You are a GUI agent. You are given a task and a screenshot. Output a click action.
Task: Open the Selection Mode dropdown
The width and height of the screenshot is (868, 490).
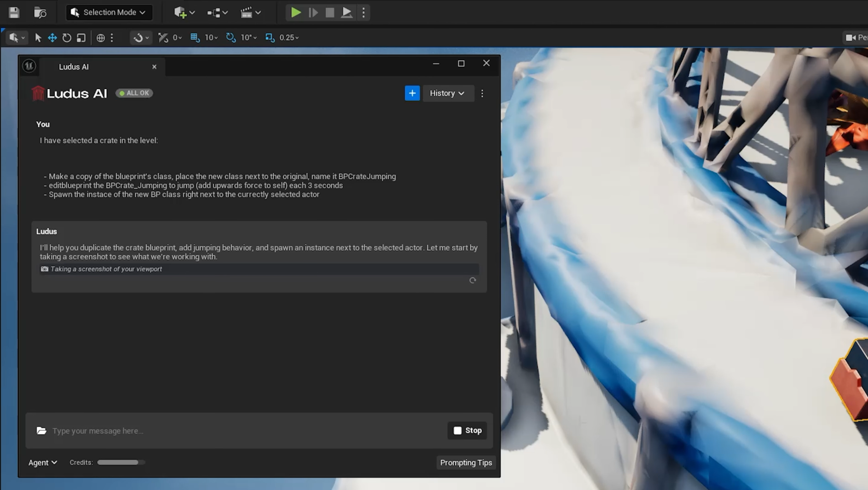[x=108, y=12]
